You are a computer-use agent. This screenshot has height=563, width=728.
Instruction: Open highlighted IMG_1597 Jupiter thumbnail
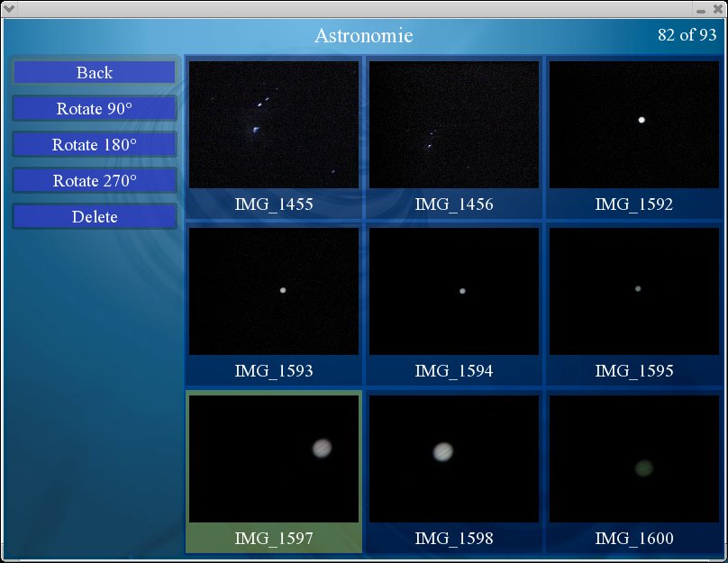(x=274, y=459)
